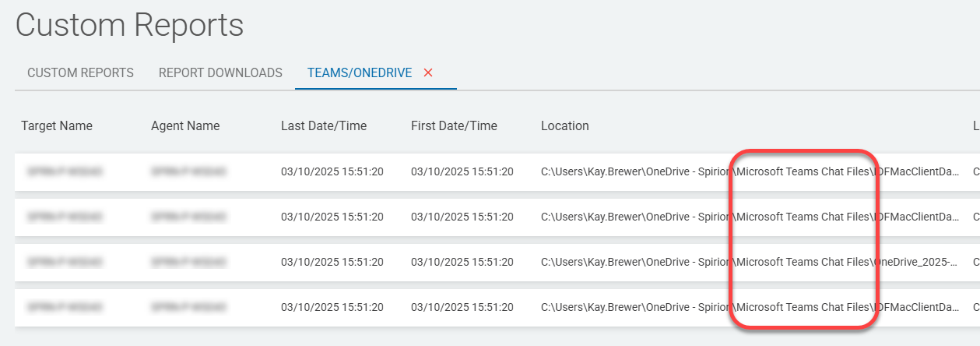980x346 pixels.
Task: Switch to the CUSTOM REPORTS tab
Action: [x=80, y=72]
